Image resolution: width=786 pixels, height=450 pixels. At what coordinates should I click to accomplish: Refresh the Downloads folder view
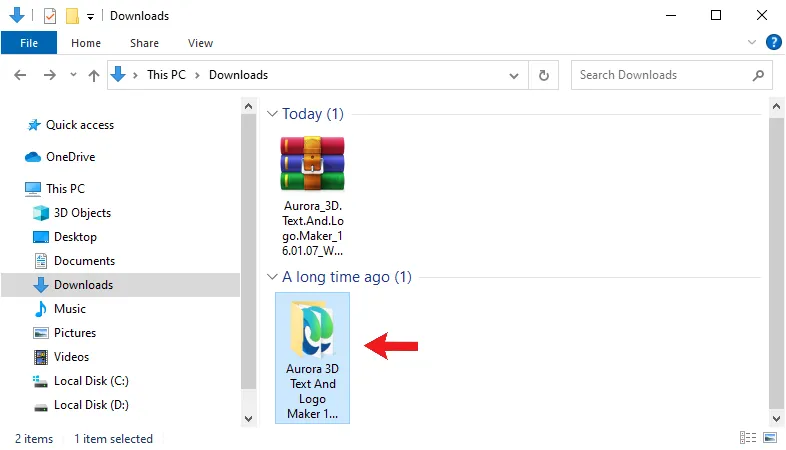coord(543,75)
